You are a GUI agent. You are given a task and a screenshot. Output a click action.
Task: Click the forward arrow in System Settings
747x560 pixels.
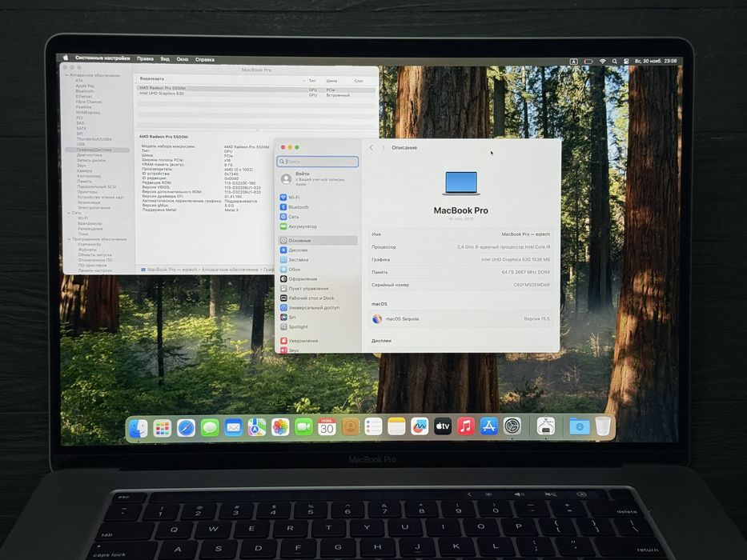pos(383,148)
